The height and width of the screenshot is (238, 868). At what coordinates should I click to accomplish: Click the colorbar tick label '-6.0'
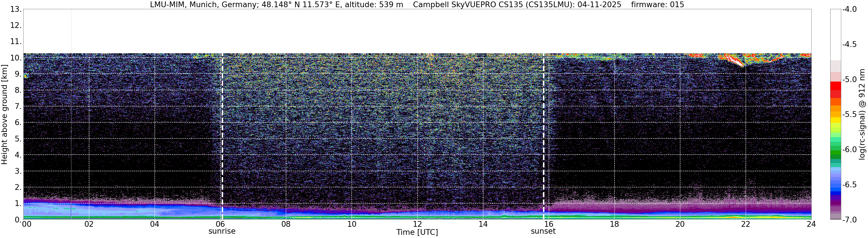tap(850, 149)
